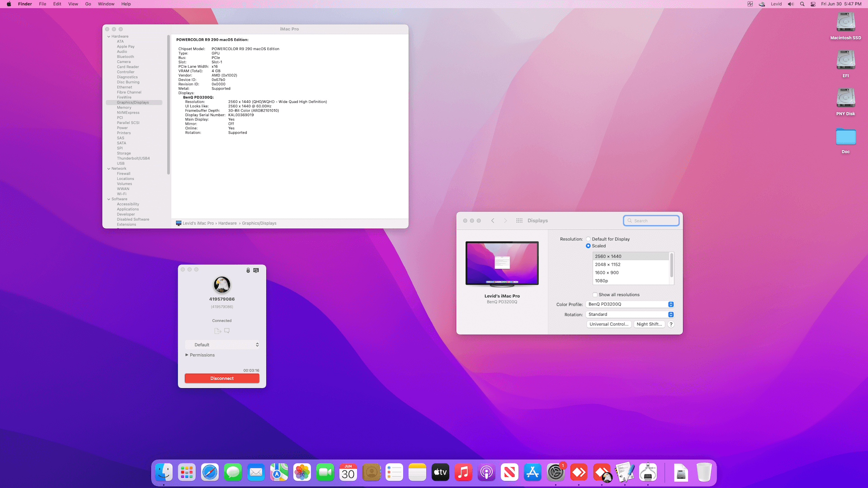
Task: Enable Show all resolutions checkbox
Action: pyautogui.click(x=595, y=295)
